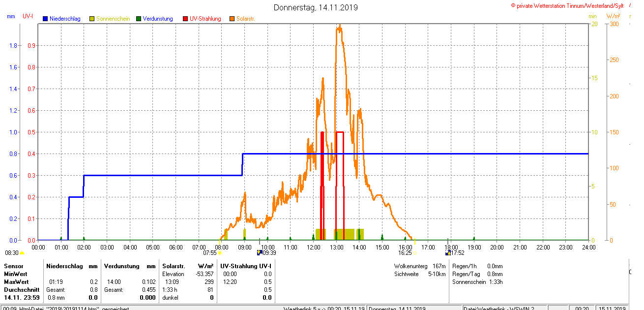This screenshot has height=310, width=644.
Task: Click the 21:00 time axis label
Action: click(520, 247)
